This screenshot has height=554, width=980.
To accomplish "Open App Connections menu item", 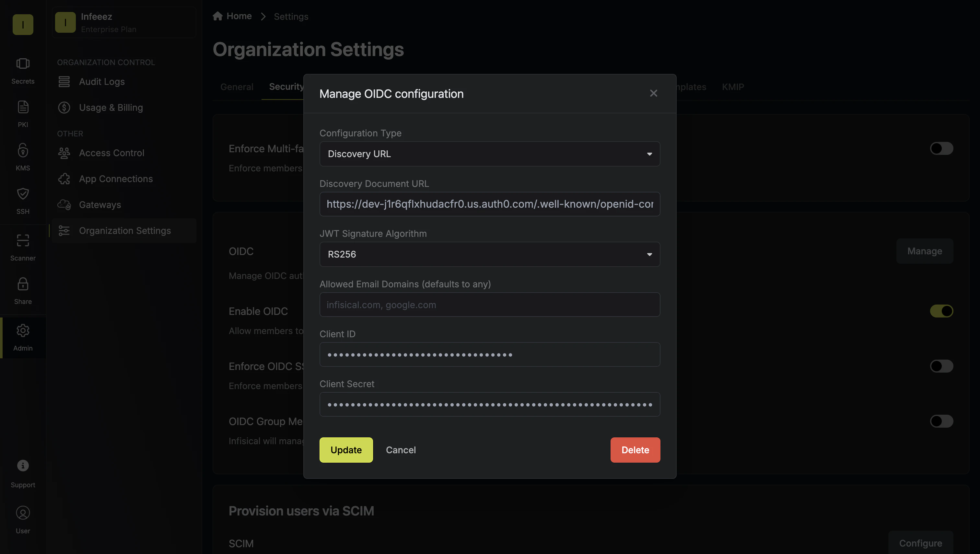I will pos(124,179).
